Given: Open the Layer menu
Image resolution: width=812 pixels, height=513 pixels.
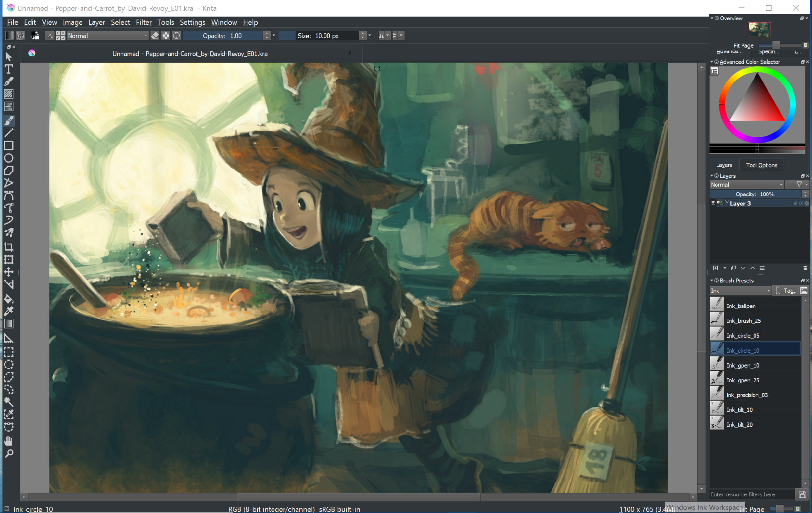Looking at the screenshot, I should [96, 22].
